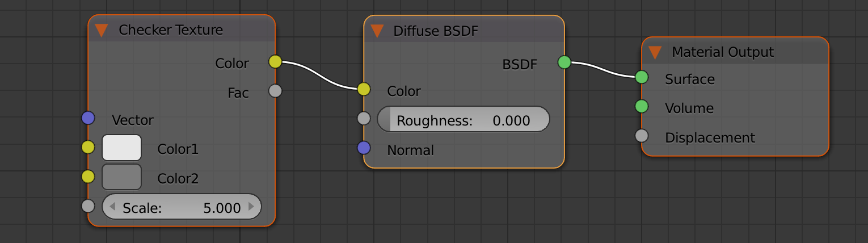Increase Scale with the right arrow
868x243 pixels.
[x=252, y=207]
